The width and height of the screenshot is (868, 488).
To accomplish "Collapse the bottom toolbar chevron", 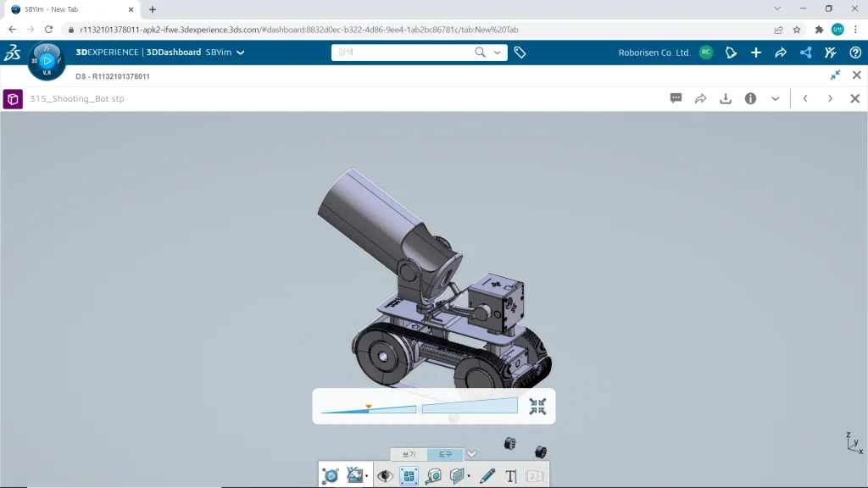I will (x=472, y=454).
